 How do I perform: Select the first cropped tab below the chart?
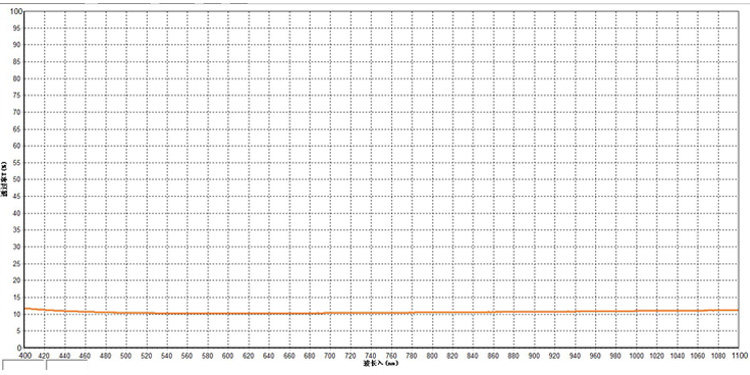pyautogui.click(x=24, y=365)
